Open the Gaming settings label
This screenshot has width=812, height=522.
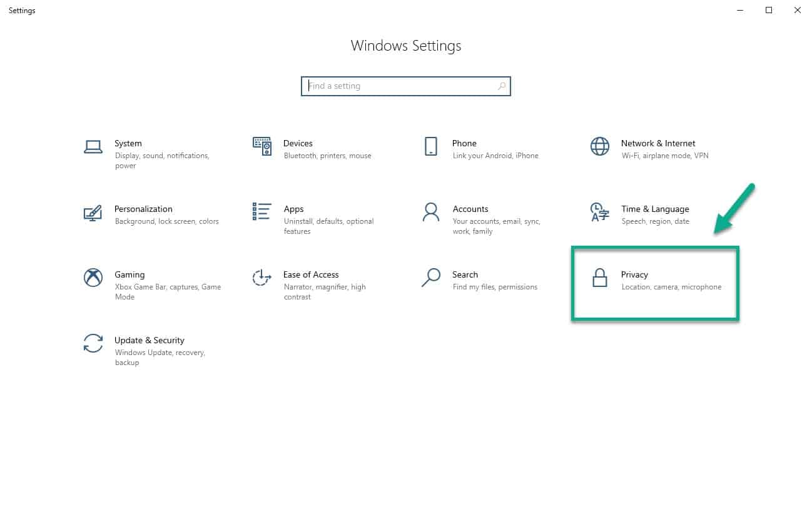point(129,274)
